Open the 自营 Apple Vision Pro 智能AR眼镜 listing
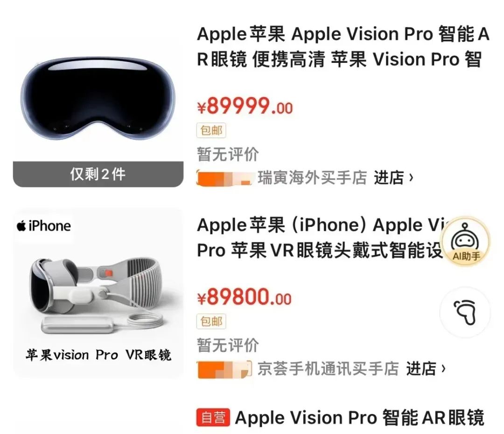 pos(359,417)
